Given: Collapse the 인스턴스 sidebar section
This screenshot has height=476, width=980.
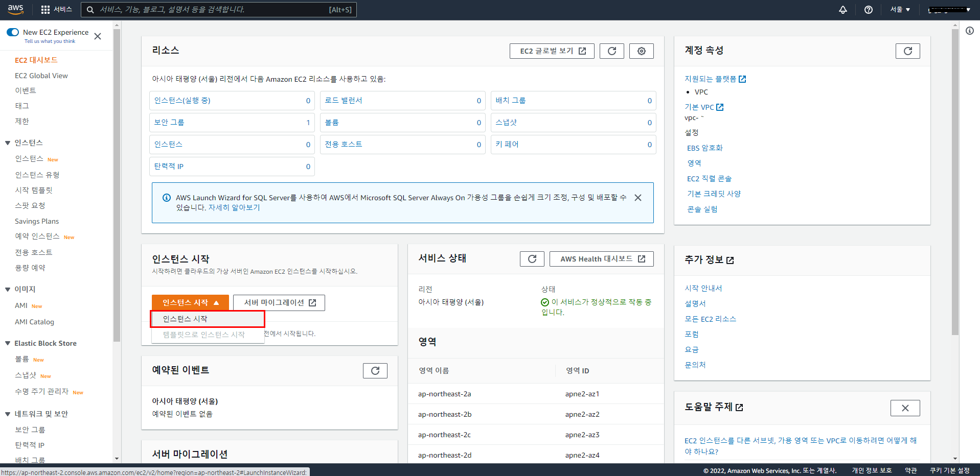Looking at the screenshot, I should pos(8,143).
